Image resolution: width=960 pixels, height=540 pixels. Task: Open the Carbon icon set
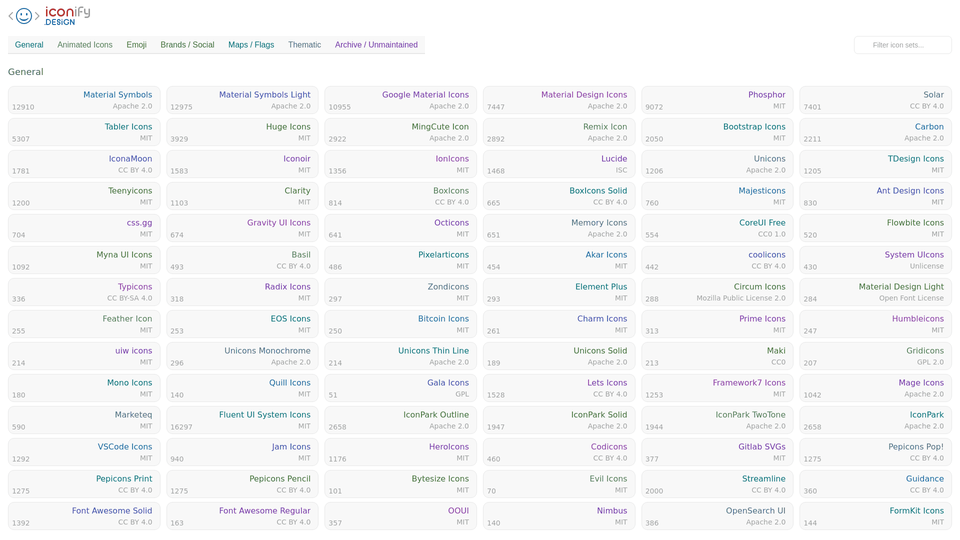point(876,132)
